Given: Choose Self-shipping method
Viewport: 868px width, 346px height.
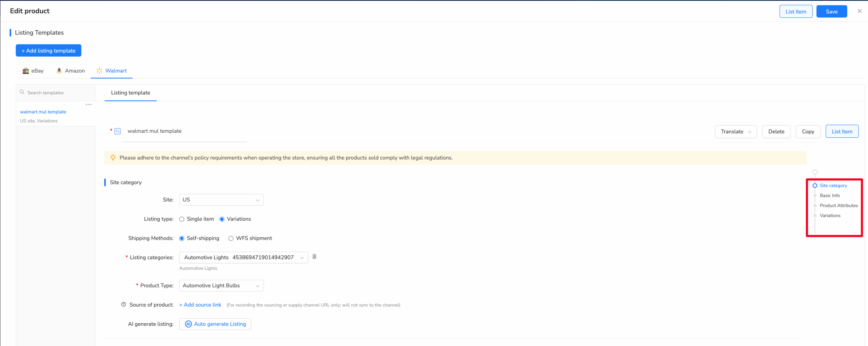Looking at the screenshot, I should (x=182, y=238).
